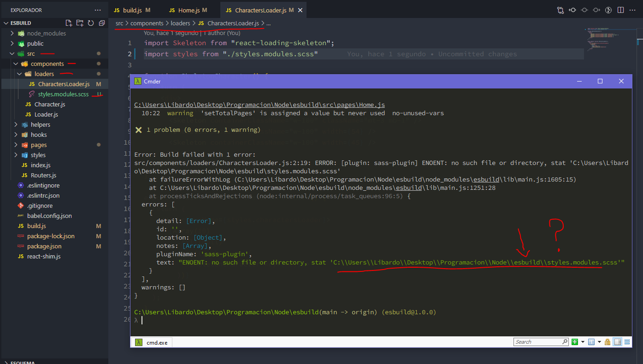643x364 pixels.
Task: Click cmd.exe tab in Cmder
Action: [x=153, y=342]
